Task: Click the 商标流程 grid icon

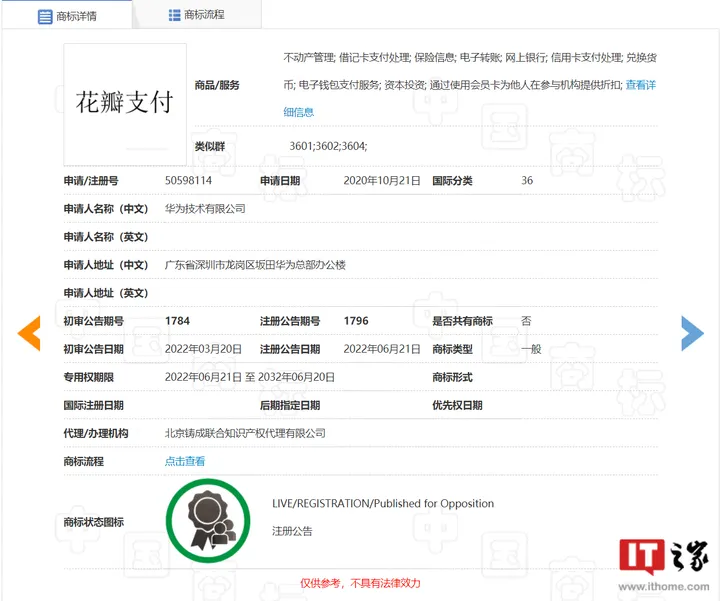Action: point(174,15)
